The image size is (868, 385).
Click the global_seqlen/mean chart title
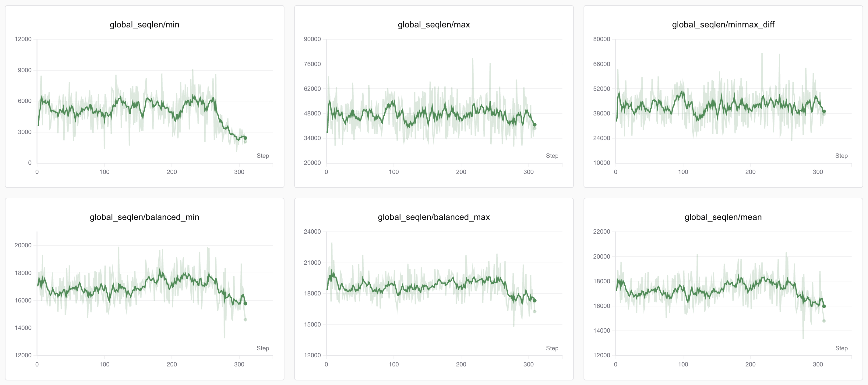(723, 217)
